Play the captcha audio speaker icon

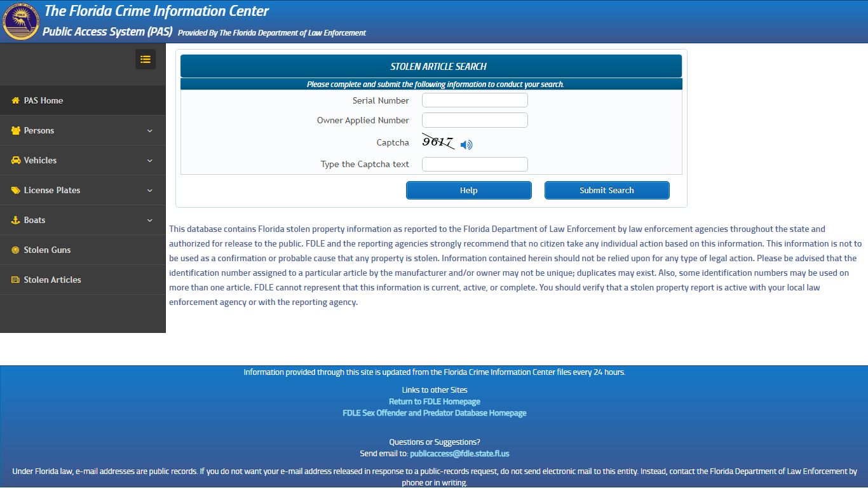(466, 145)
